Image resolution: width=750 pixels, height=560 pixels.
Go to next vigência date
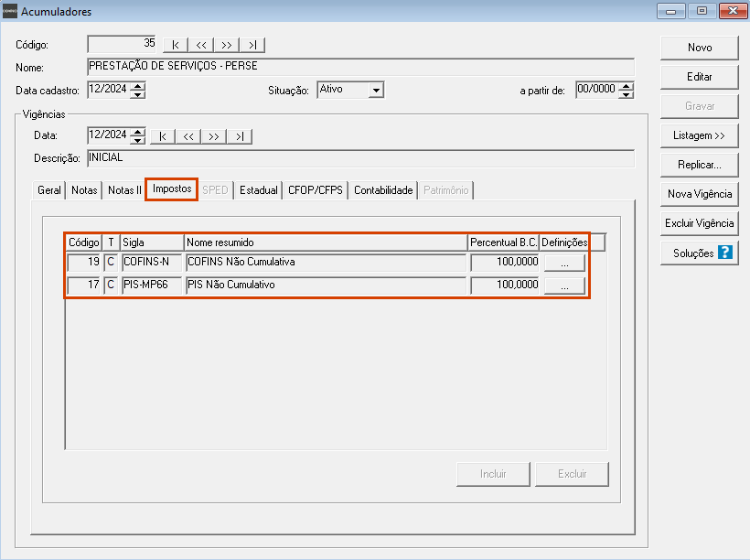click(x=214, y=136)
